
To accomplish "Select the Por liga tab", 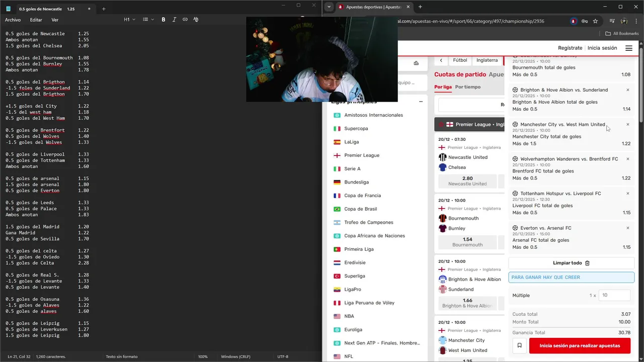I will pos(443,87).
